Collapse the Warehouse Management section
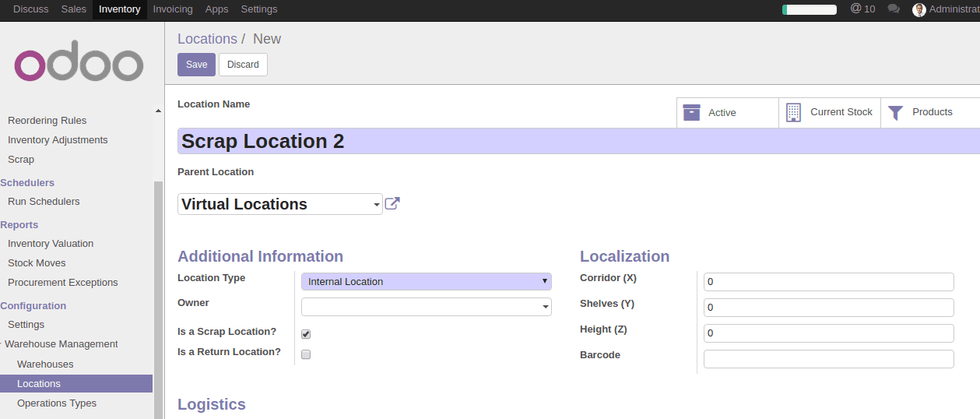 click(x=61, y=344)
